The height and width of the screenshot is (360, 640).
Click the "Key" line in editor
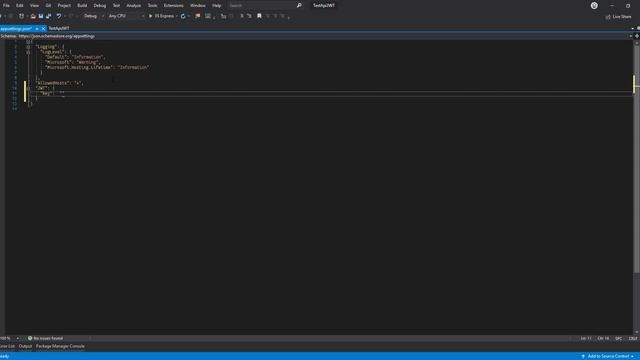[53, 93]
